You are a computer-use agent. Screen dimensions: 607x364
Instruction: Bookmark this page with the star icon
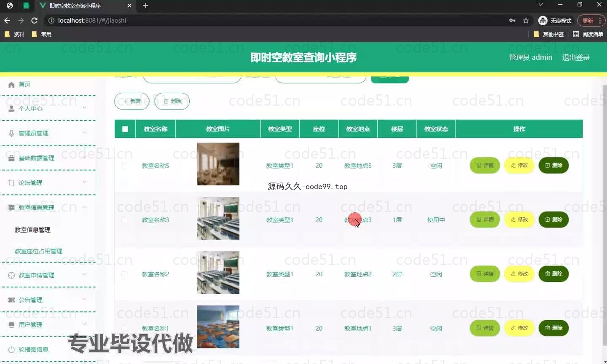(526, 20)
